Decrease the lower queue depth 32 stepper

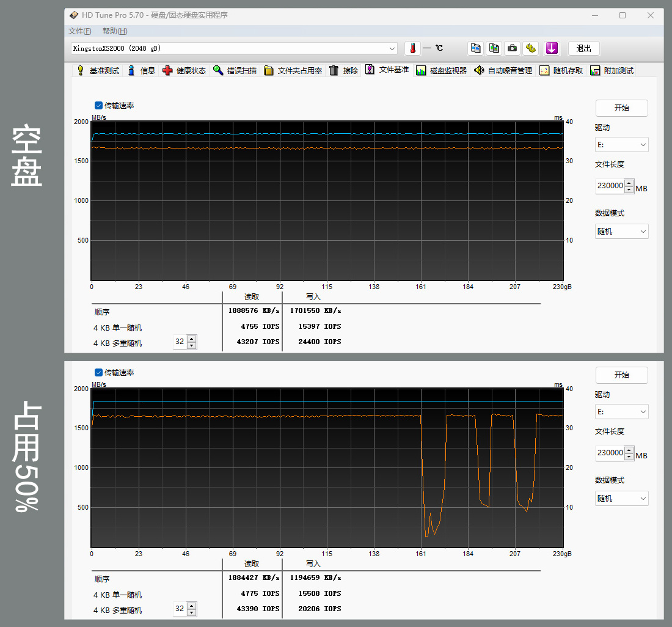(x=192, y=612)
